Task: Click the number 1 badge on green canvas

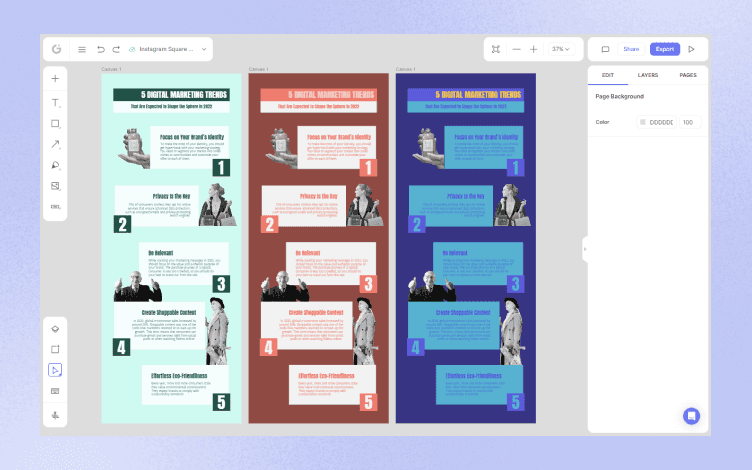Action: (x=221, y=168)
